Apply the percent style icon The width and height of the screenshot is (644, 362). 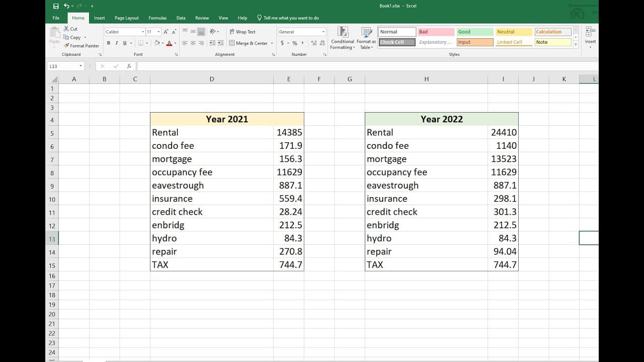[x=295, y=43]
